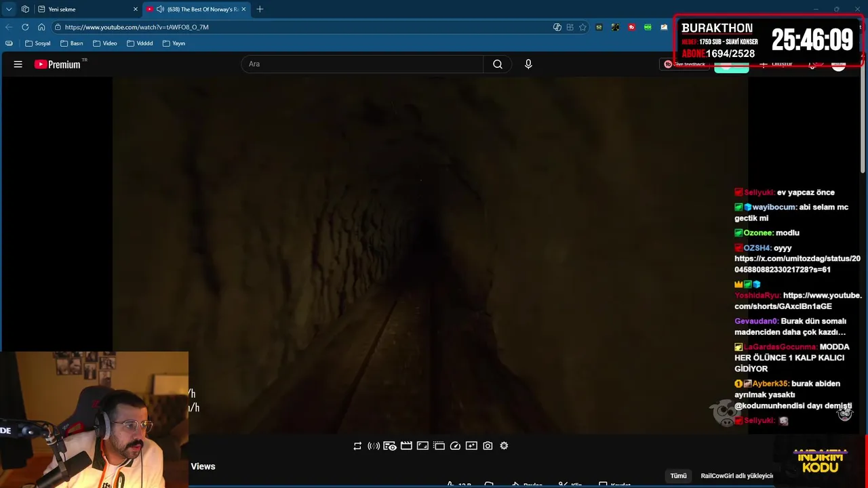Open the Vdddd bookmarks folder
This screenshot has height=488, width=868.
(x=140, y=43)
